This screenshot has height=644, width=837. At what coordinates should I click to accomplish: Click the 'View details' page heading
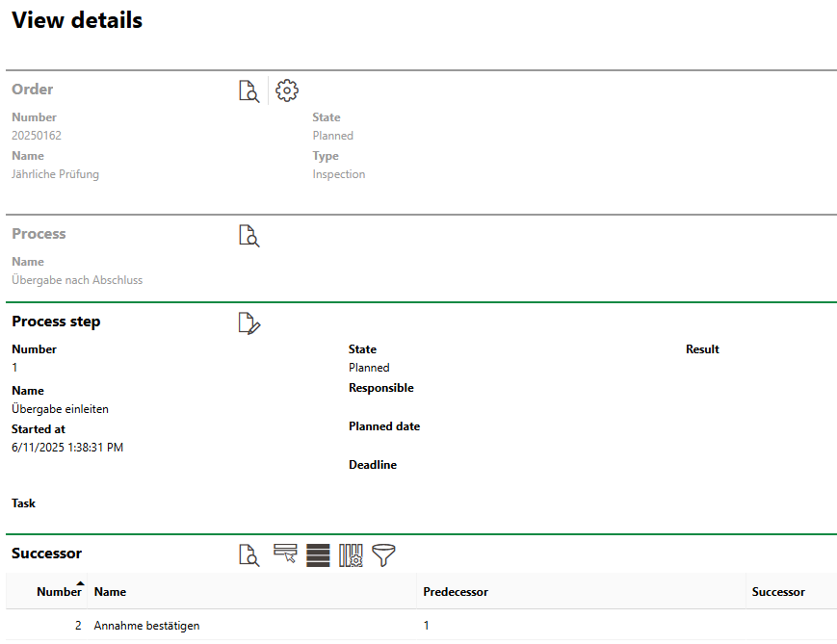click(x=77, y=20)
